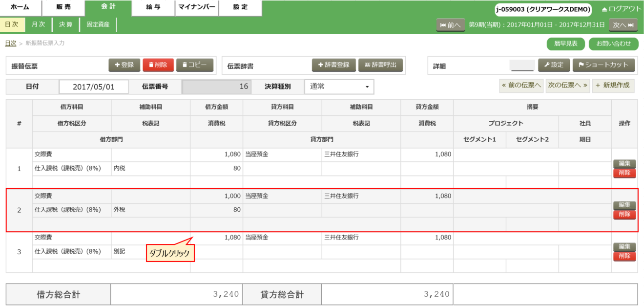Delete row 1 with 削除 button
644x307 pixels.
click(x=624, y=173)
